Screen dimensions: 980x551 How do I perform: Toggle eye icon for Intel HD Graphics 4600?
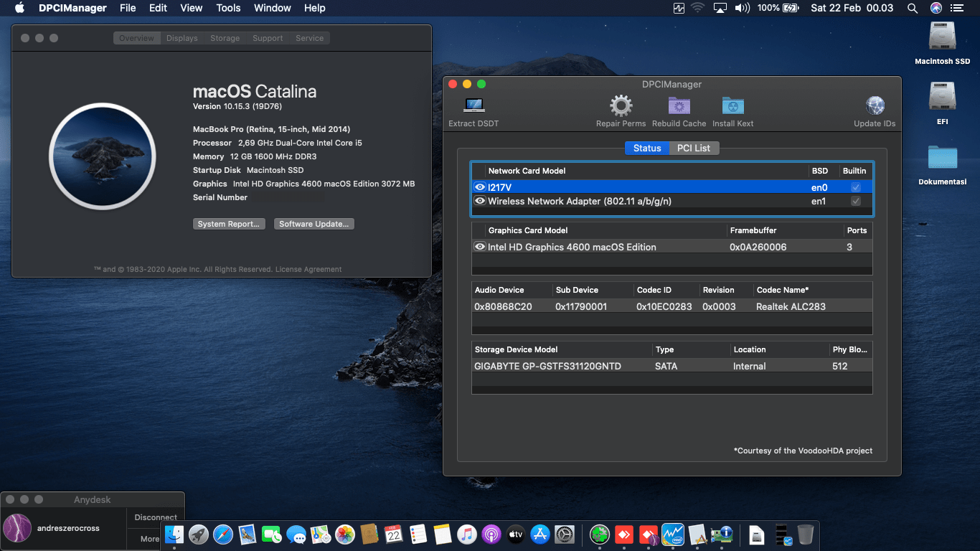pos(480,247)
